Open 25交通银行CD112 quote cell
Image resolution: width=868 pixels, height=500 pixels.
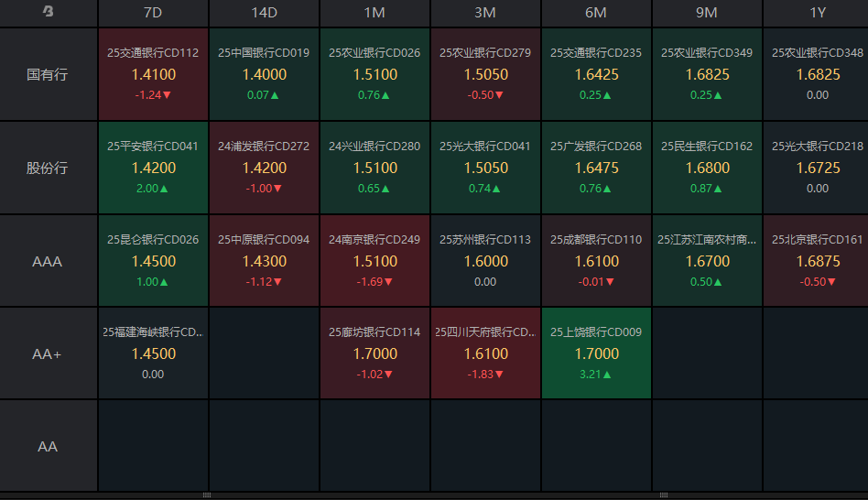[153, 74]
